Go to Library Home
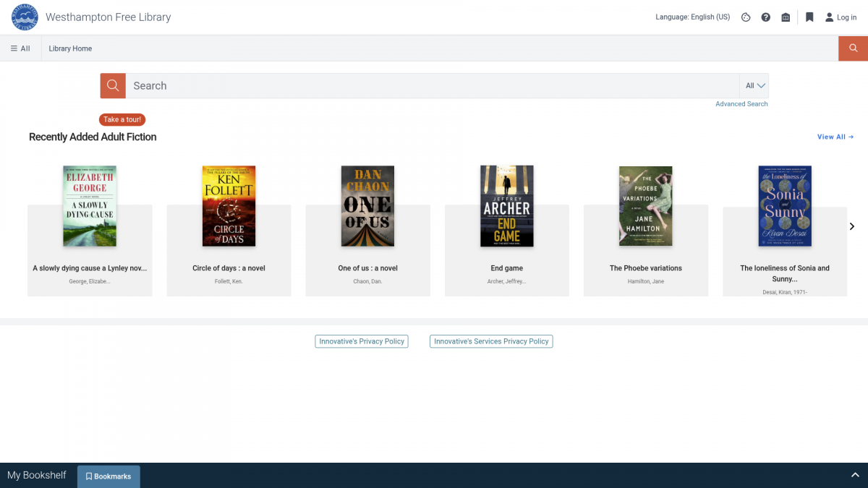This screenshot has height=488, width=868. pos(70,48)
